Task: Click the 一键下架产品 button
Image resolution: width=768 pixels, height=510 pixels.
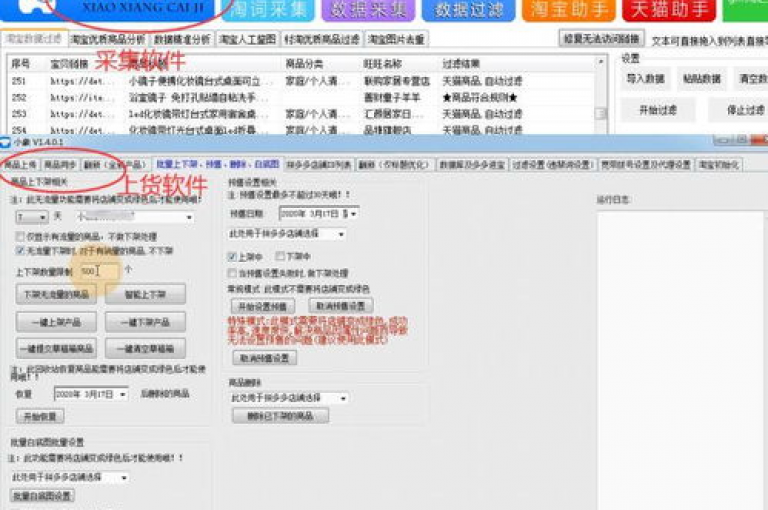Action: coord(145,322)
